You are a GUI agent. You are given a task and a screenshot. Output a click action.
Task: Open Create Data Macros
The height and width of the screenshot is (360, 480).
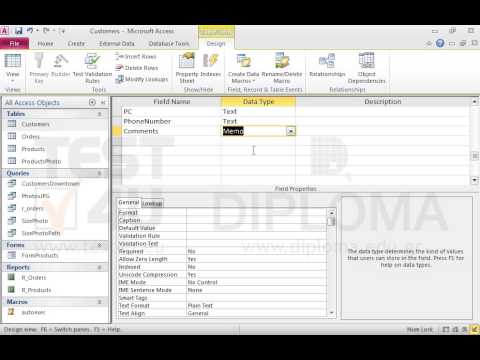(244, 68)
